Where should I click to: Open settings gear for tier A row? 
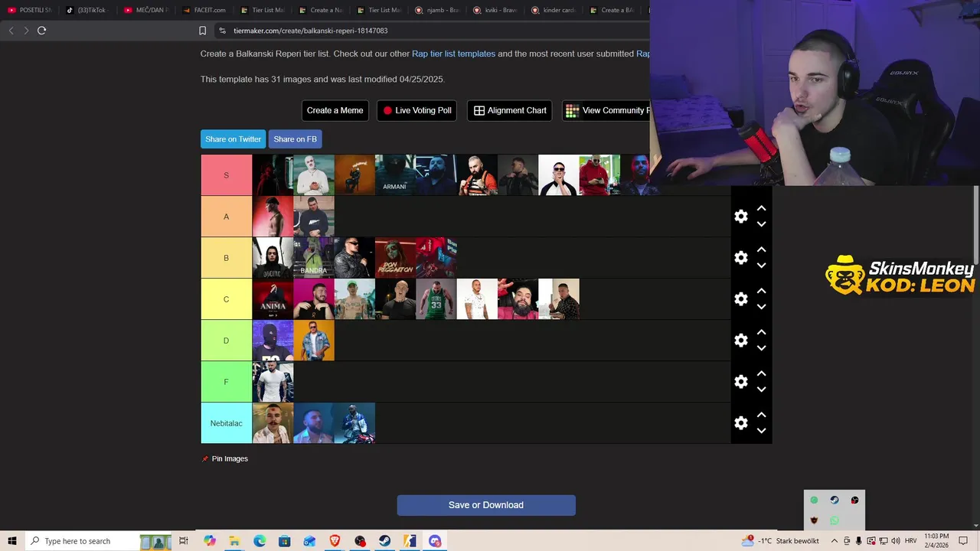pos(741,217)
